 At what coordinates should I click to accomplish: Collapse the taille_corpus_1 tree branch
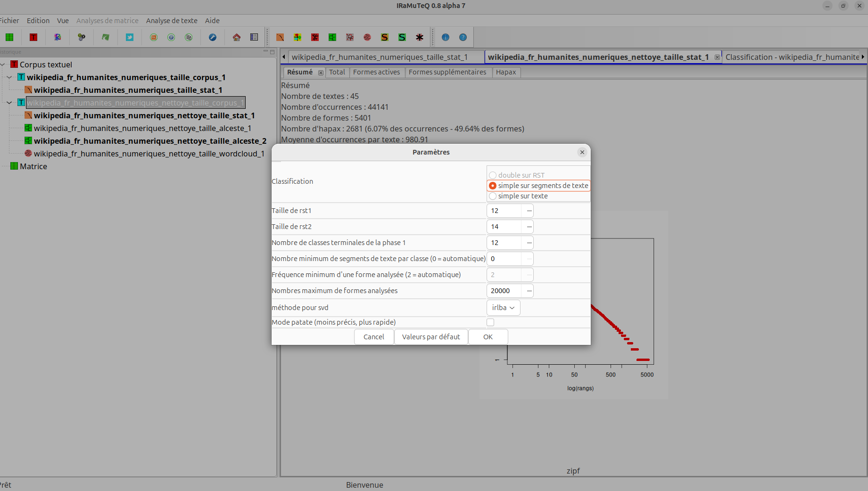pos(9,77)
